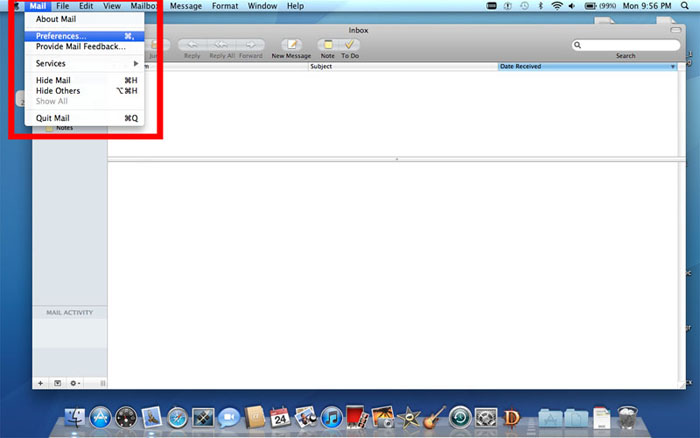Choose Preferences… from the Mail menu
700x438 pixels.
point(84,36)
